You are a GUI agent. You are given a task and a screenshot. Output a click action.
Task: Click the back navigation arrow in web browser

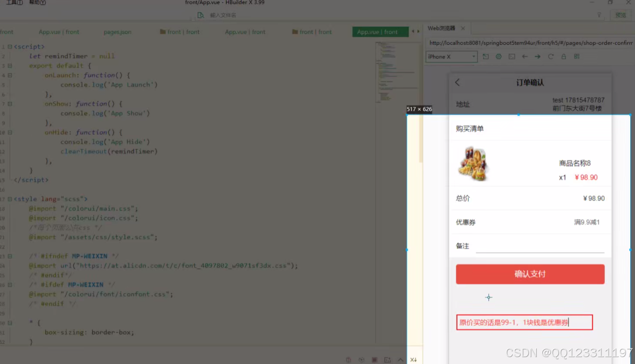(524, 56)
